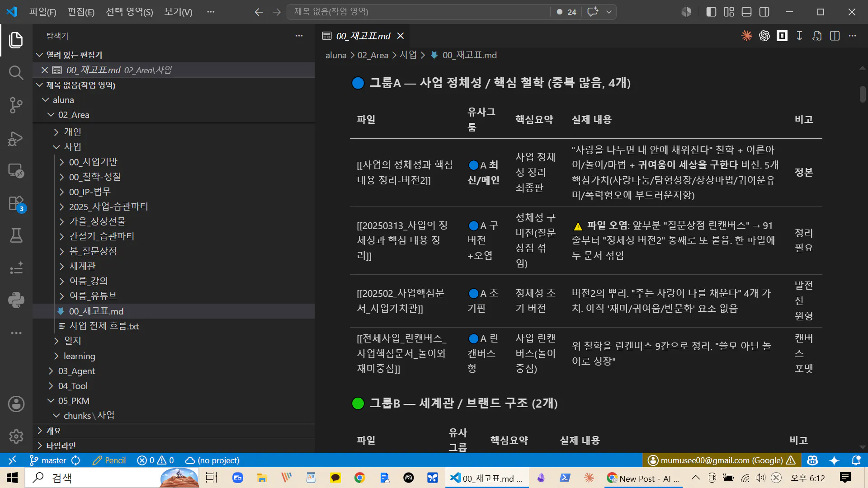Click the vertical arrows icon in editor toolbar
This screenshot has width=868, height=488.
point(799,36)
